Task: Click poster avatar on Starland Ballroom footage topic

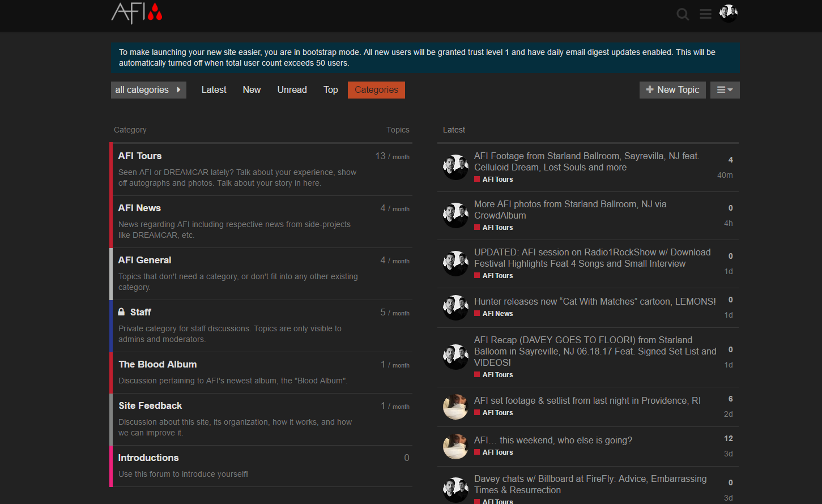Action: pyautogui.click(x=455, y=167)
